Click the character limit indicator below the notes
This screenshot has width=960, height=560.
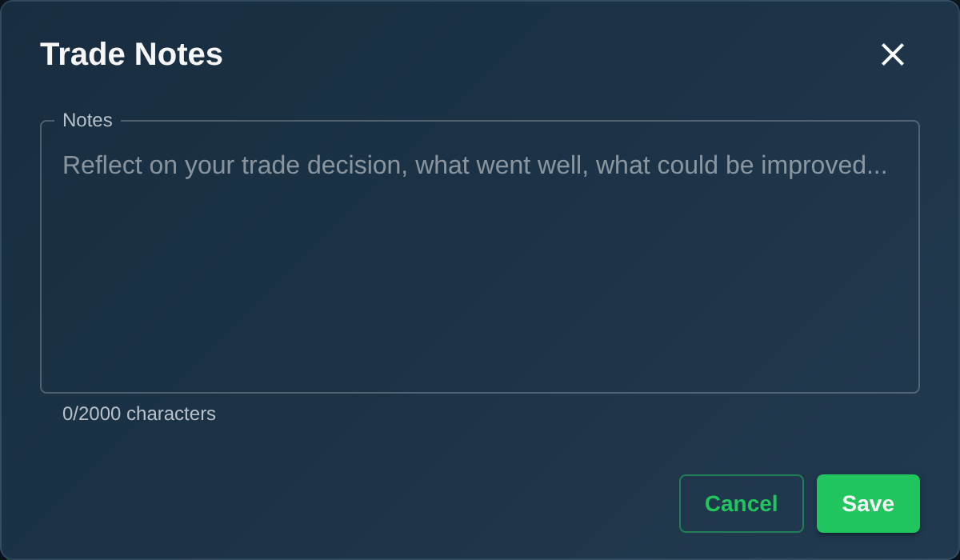[139, 414]
